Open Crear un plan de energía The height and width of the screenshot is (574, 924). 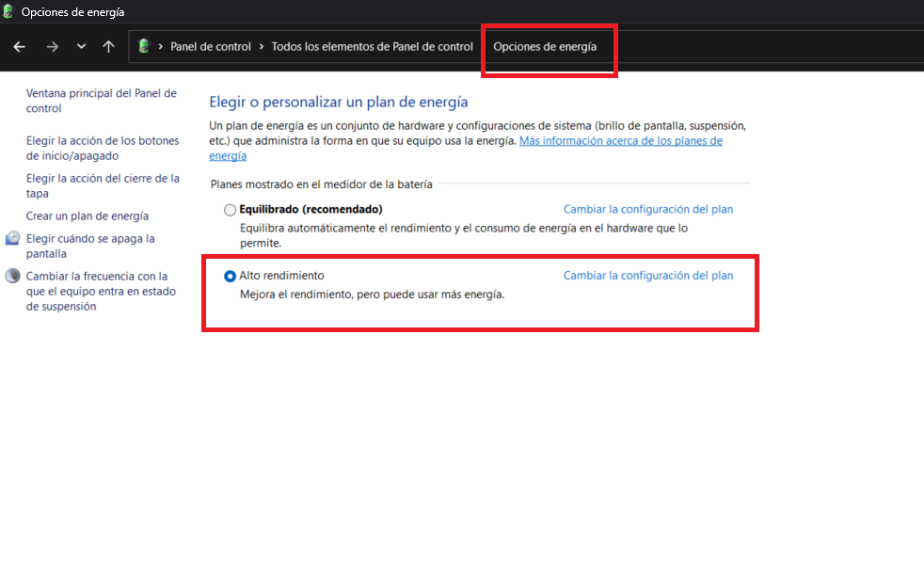[88, 216]
